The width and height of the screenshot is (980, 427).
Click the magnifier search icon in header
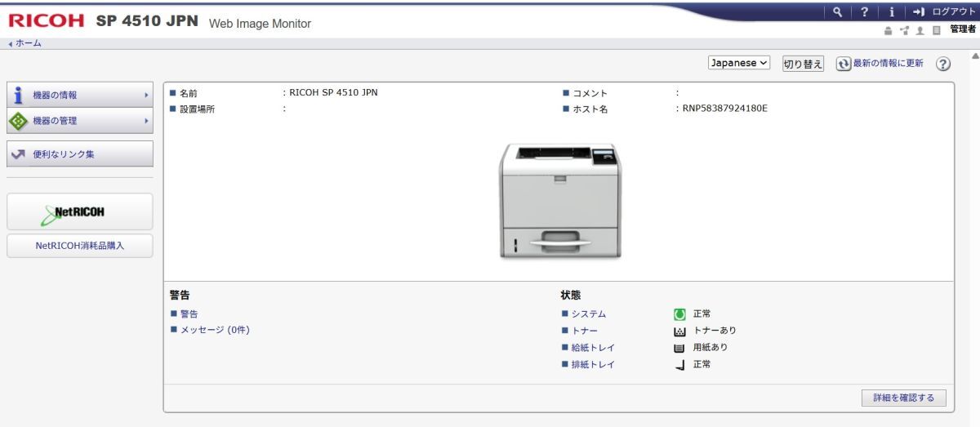[838, 11]
